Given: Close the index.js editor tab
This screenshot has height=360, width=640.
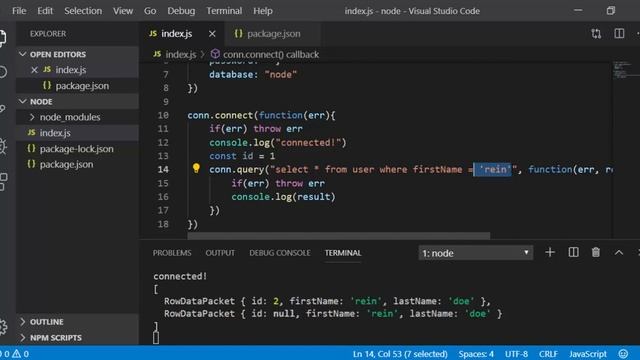Looking at the screenshot, I should (212, 34).
